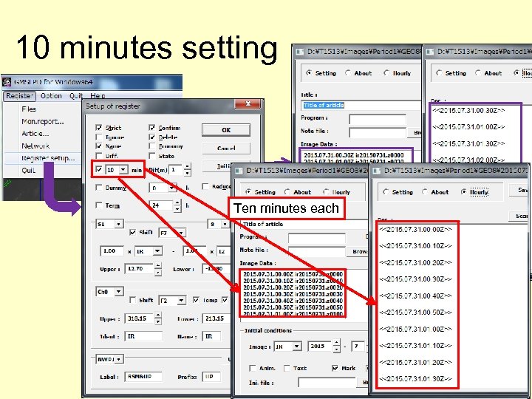Select the Setting radio in the front Image Data window
This screenshot has width=532, height=399.
click(248, 191)
